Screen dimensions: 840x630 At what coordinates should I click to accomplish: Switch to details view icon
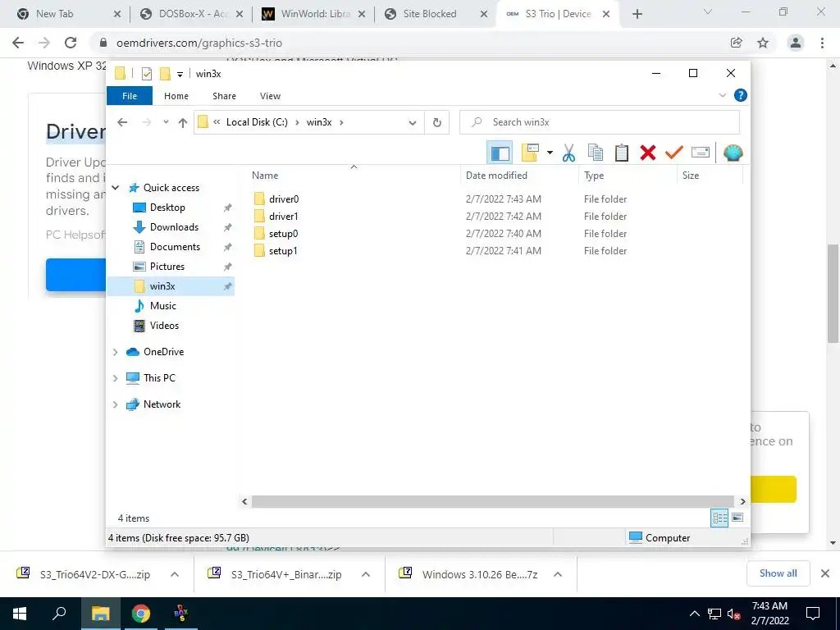(x=719, y=518)
